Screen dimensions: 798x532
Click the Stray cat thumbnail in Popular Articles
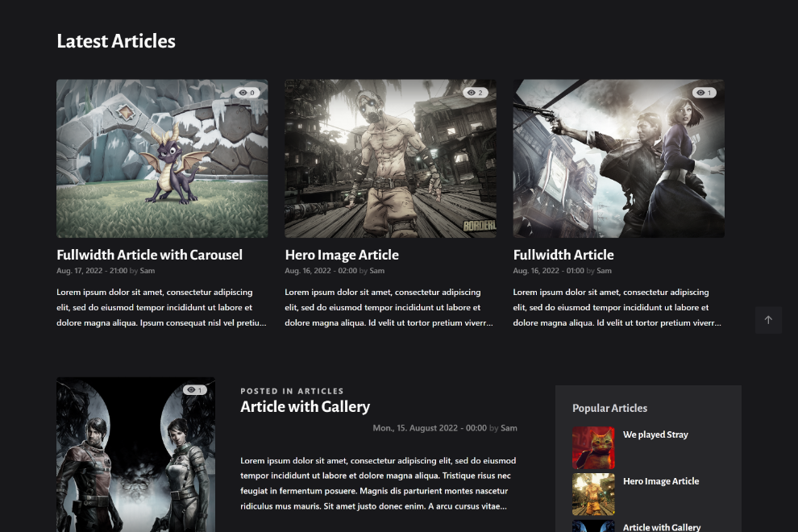(593, 447)
